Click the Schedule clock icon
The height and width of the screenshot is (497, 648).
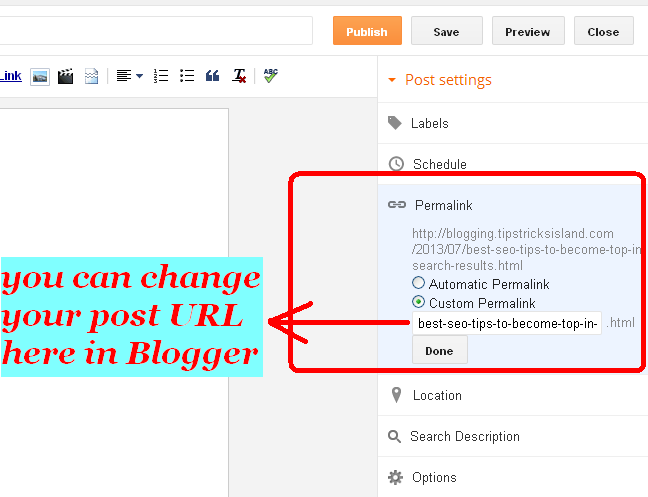pyautogui.click(x=396, y=164)
